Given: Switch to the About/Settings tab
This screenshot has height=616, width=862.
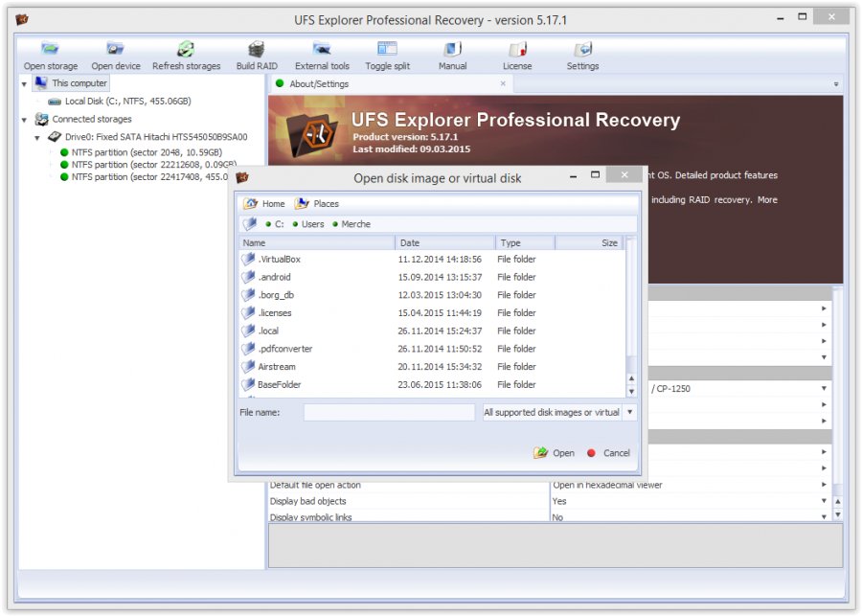Looking at the screenshot, I should pyautogui.click(x=319, y=84).
